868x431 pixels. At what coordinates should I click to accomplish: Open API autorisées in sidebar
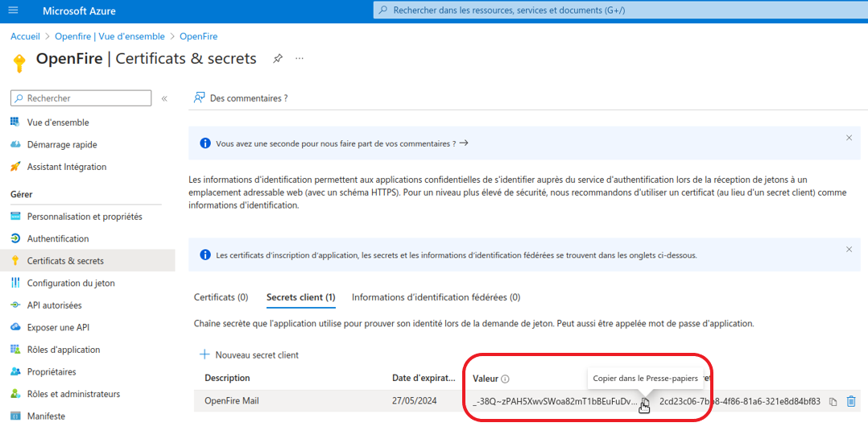(54, 305)
